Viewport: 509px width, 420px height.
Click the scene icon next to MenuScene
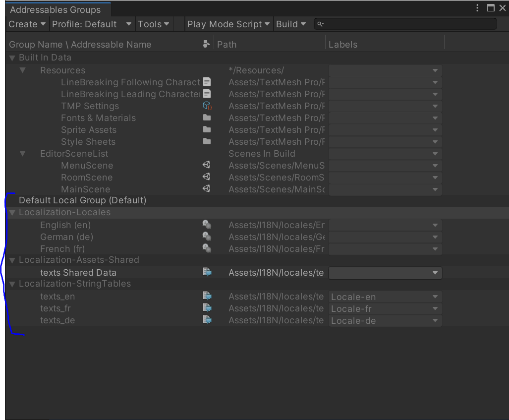point(207,165)
